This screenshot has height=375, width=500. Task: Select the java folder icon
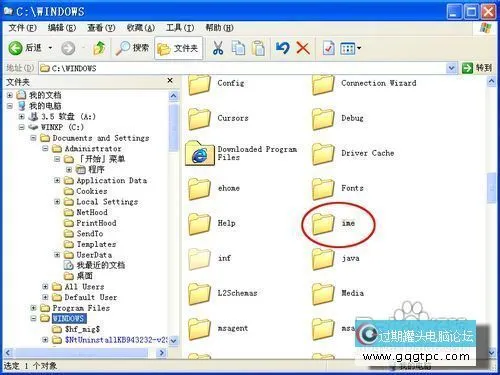point(323,259)
